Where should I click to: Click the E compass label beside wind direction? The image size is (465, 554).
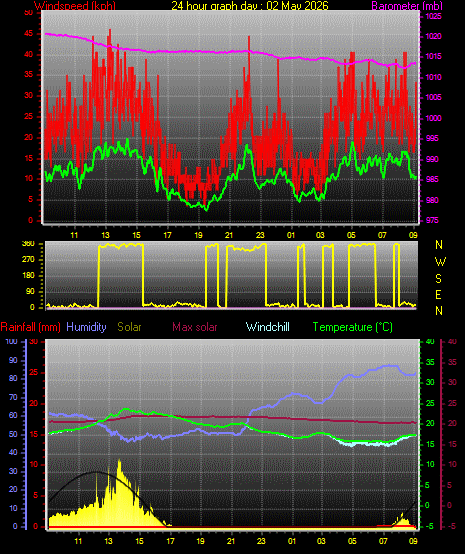click(x=438, y=295)
